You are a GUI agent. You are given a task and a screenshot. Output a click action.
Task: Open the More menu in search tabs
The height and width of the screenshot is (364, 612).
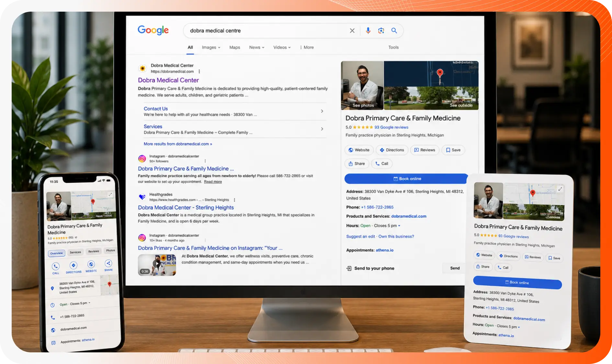[307, 48]
